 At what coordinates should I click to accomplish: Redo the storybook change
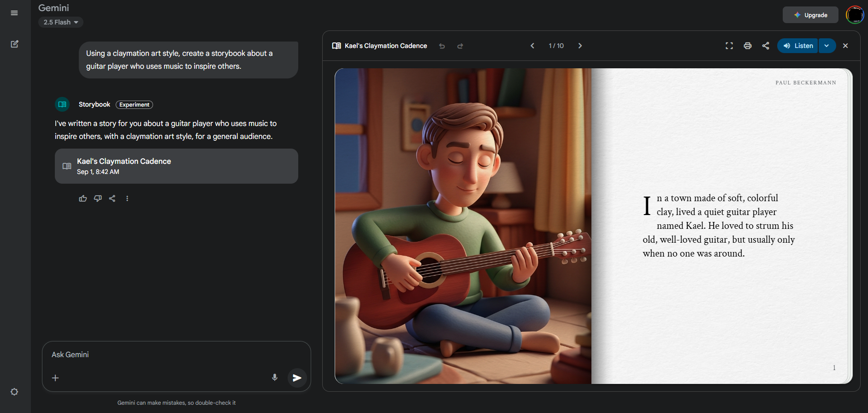[x=460, y=46]
